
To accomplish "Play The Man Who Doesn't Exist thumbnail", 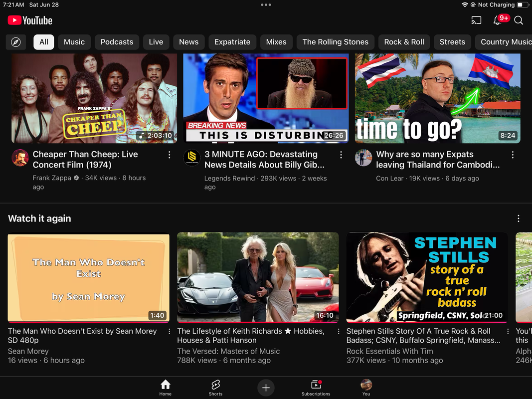I will pyautogui.click(x=89, y=277).
